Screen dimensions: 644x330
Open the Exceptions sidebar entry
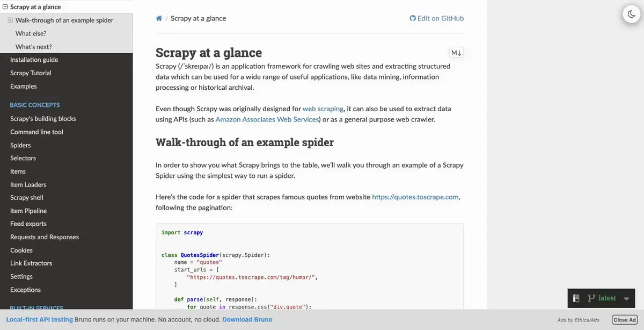[x=25, y=290]
